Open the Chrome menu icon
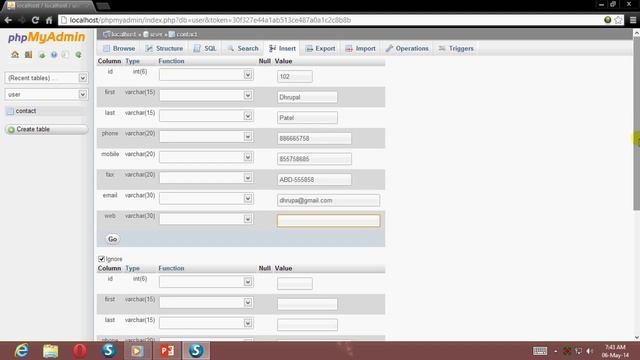 pos(633,20)
